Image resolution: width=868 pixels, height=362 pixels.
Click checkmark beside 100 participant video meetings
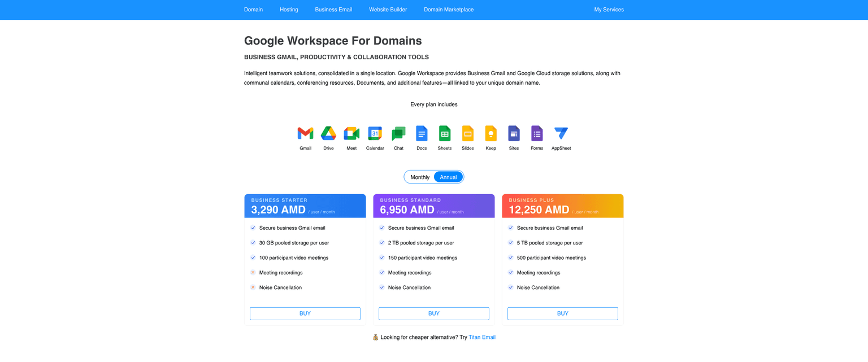click(253, 258)
